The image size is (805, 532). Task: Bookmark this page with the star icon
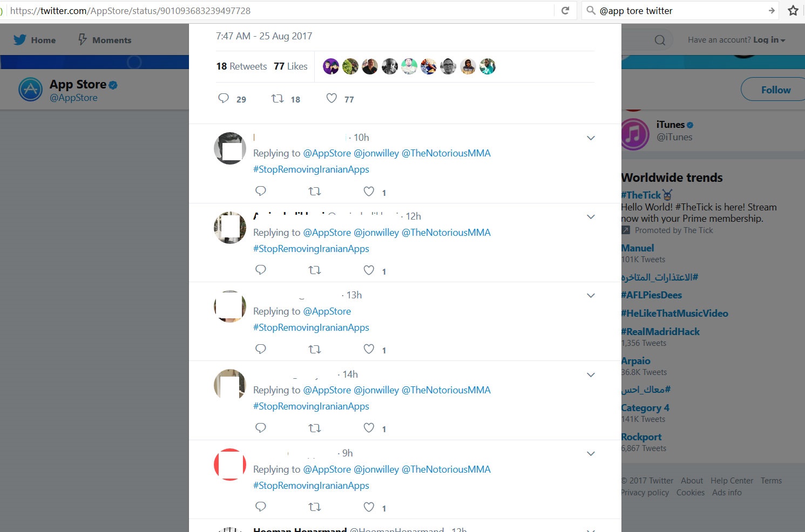tap(793, 10)
